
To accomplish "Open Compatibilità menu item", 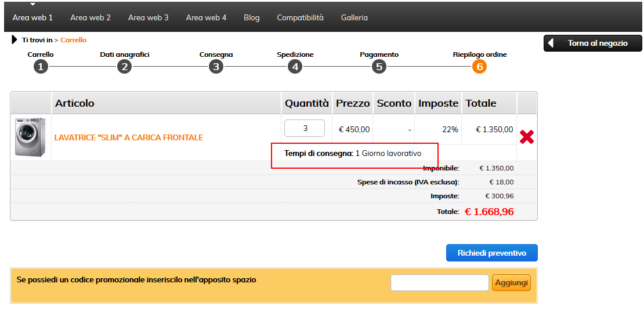I will point(300,17).
